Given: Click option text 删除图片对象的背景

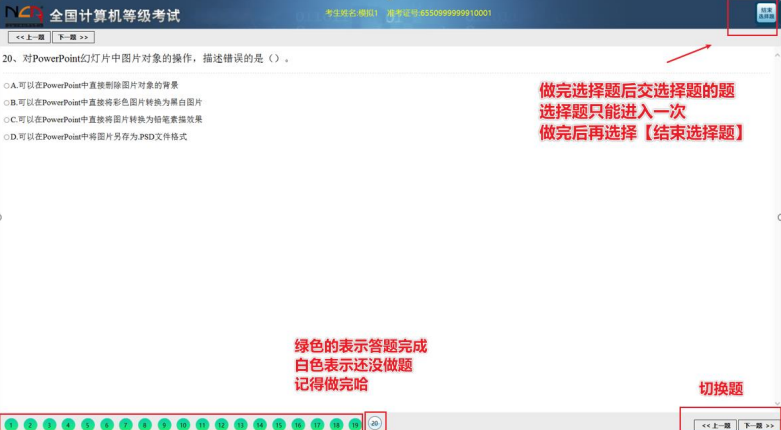Looking at the screenshot, I should click(x=142, y=86).
